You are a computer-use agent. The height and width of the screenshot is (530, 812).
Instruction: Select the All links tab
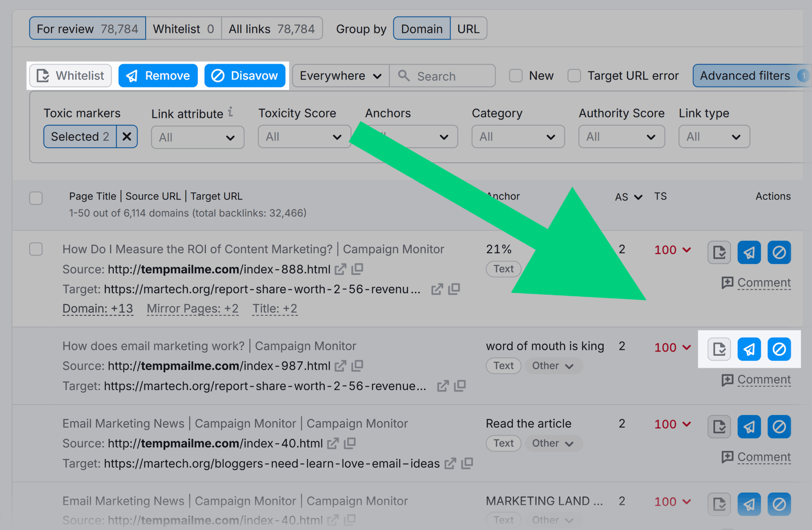[272, 28]
